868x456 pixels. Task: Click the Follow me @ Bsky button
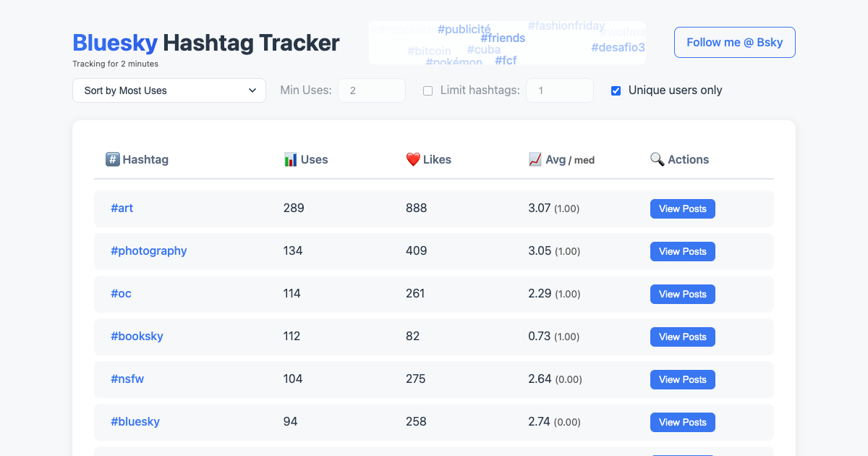(x=734, y=42)
